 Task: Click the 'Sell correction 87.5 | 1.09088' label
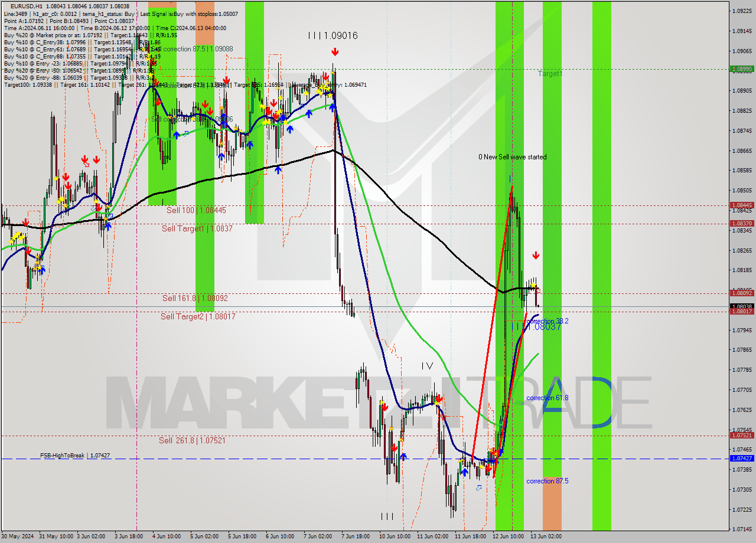click(192, 49)
